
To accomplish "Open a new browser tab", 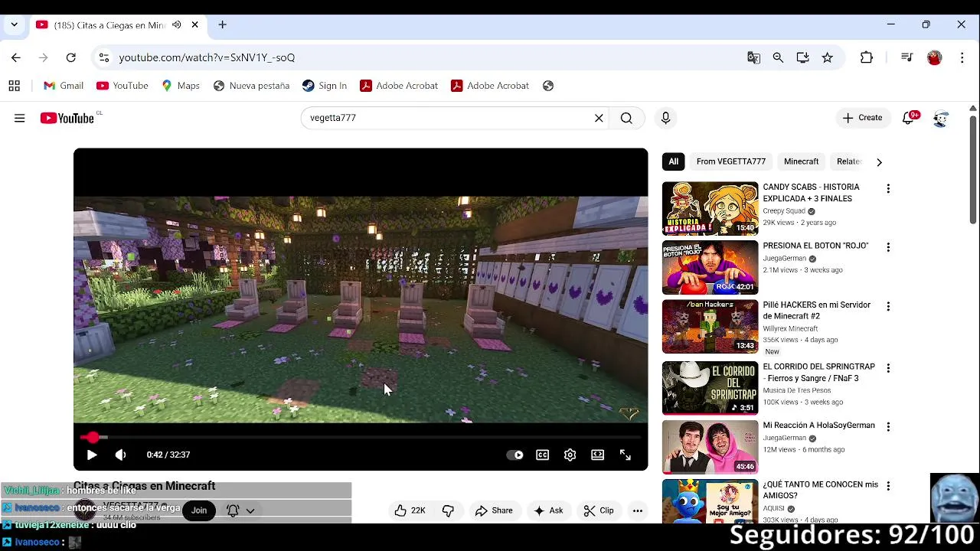I will [x=222, y=24].
